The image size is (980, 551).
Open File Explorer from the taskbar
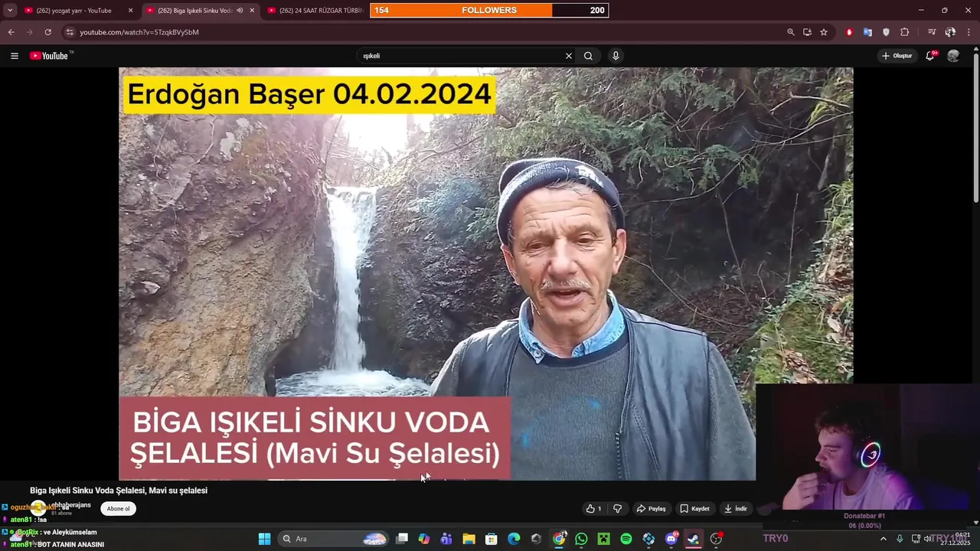tap(469, 539)
